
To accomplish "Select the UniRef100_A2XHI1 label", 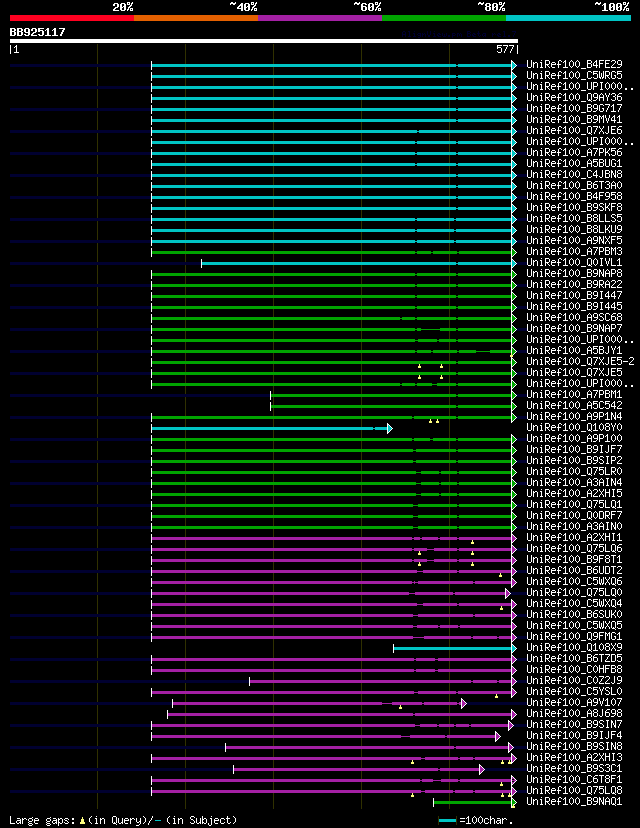I will (574, 538).
